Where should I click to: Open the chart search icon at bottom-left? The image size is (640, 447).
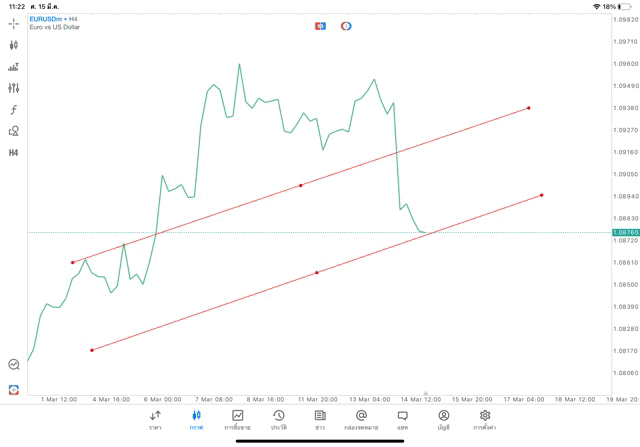pyautogui.click(x=14, y=365)
